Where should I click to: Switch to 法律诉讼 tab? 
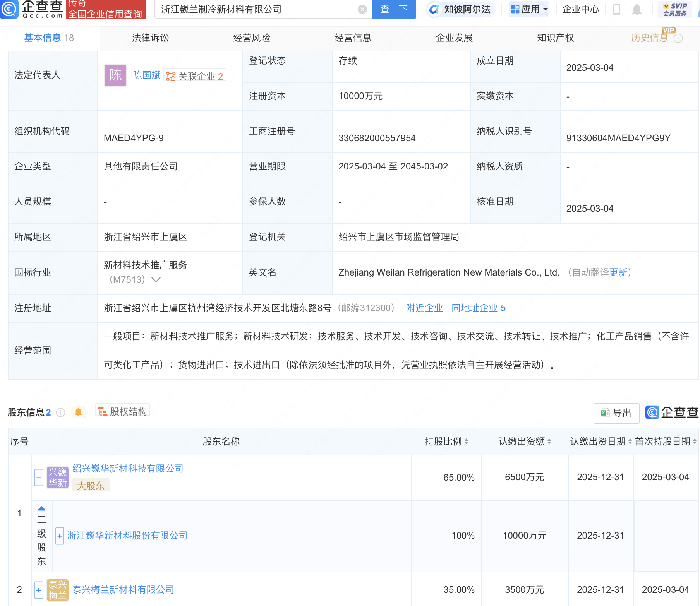[150, 38]
